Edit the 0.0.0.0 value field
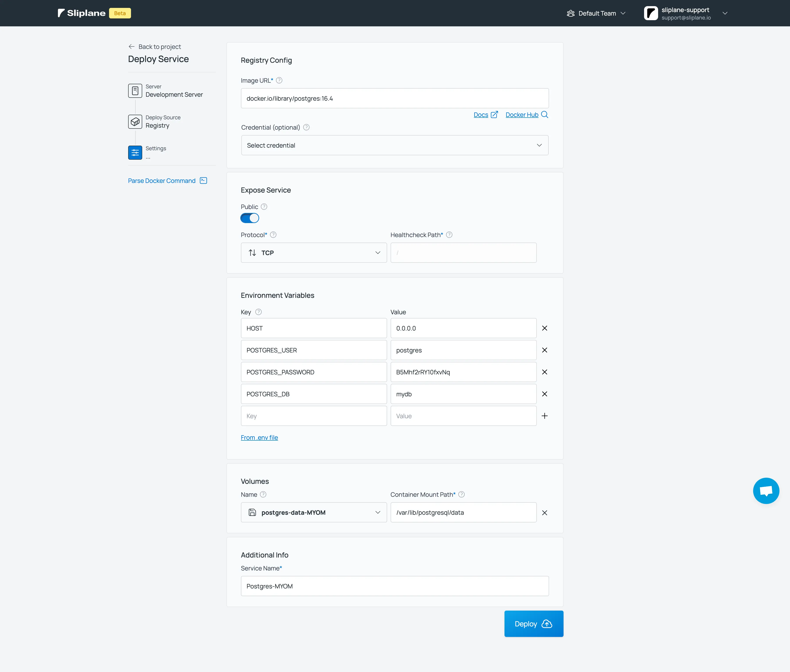 463,328
